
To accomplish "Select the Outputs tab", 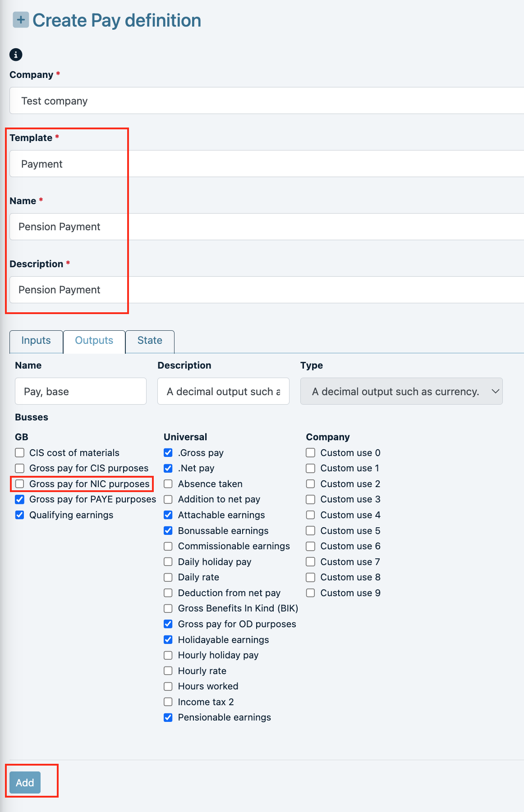I will pyautogui.click(x=94, y=341).
